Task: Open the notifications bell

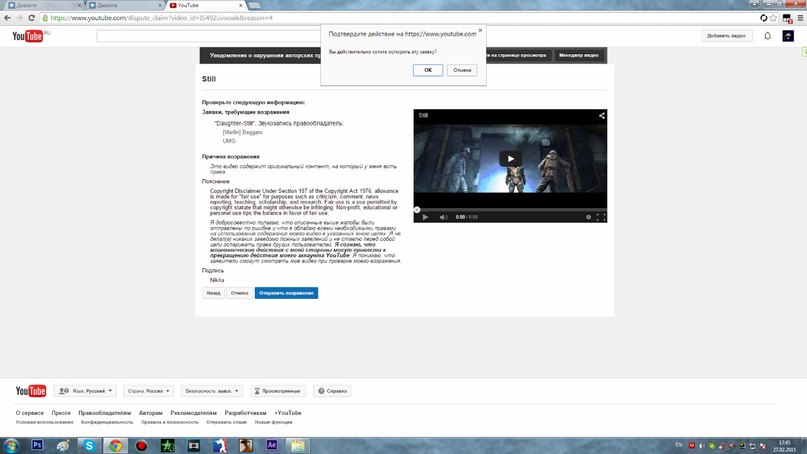Action: pos(767,36)
